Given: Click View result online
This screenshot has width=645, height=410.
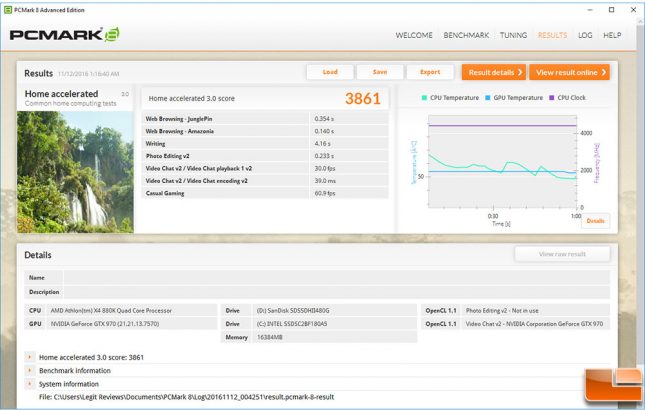Looking at the screenshot, I should [569, 72].
